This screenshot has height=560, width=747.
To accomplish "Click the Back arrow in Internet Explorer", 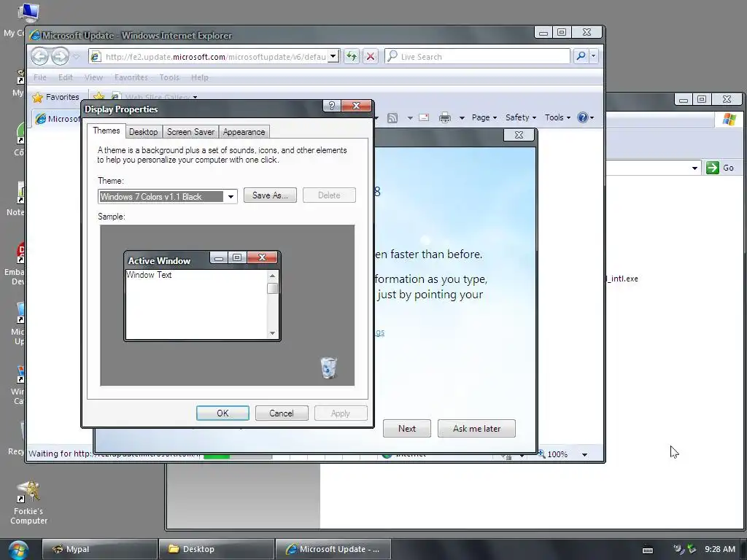I will (40, 57).
